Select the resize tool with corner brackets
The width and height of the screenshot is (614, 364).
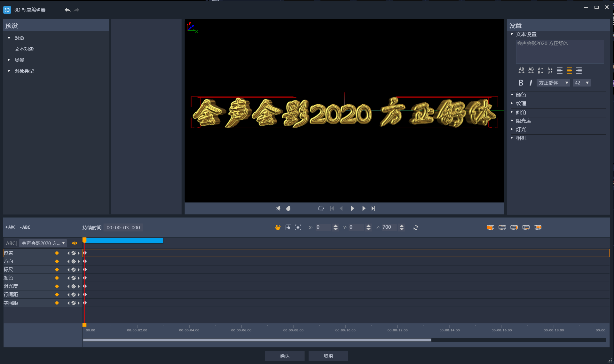coord(298,227)
